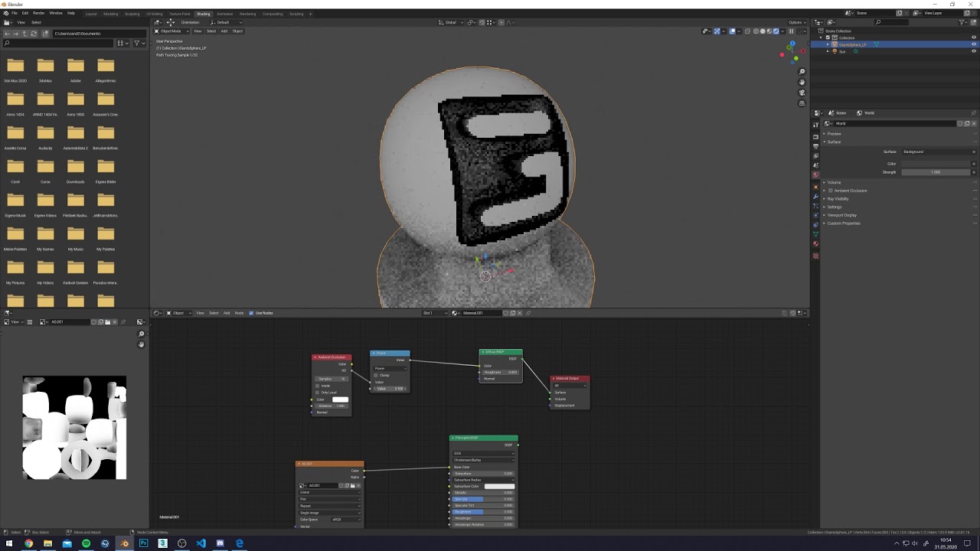Open the Render properties tab icon
Viewport: 980px width, 551px height.
[x=815, y=135]
